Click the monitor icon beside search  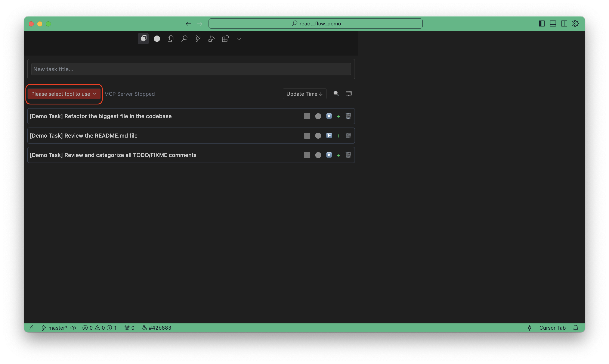click(349, 94)
